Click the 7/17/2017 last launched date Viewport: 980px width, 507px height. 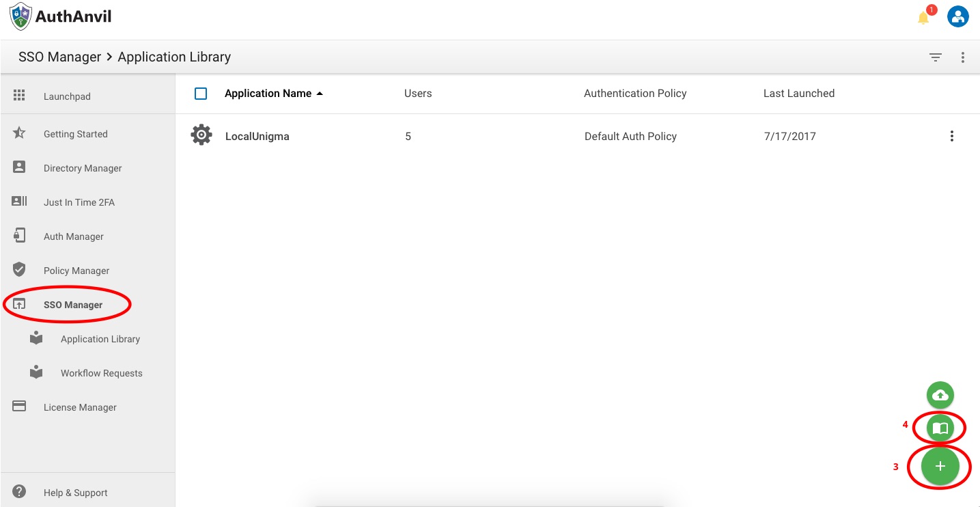click(790, 136)
